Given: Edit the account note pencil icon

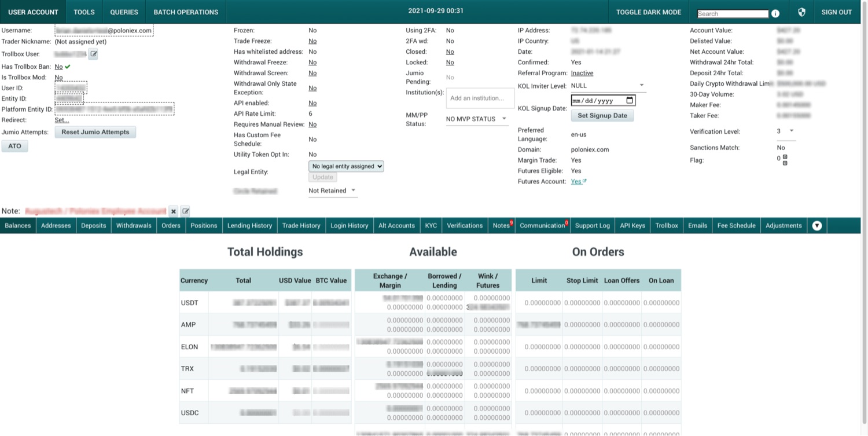Looking at the screenshot, I should [185, 211].
